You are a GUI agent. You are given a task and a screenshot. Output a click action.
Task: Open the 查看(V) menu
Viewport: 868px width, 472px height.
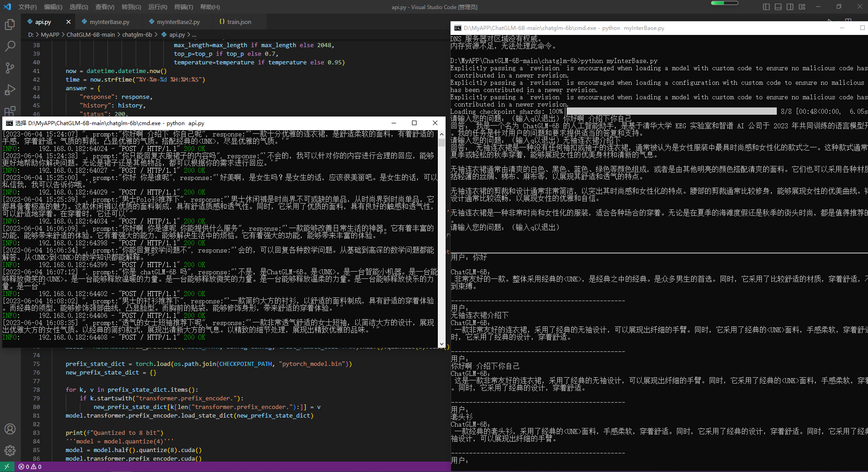pos(105,7)
